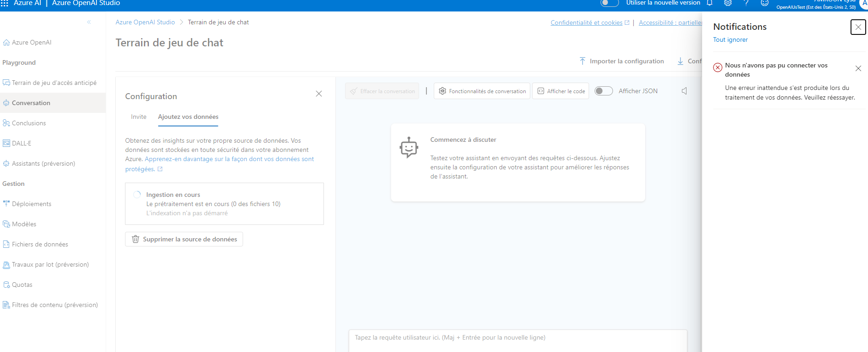Click 'Afficher le code' button
The image size is (868, 352).
click(x=561, y=91)
